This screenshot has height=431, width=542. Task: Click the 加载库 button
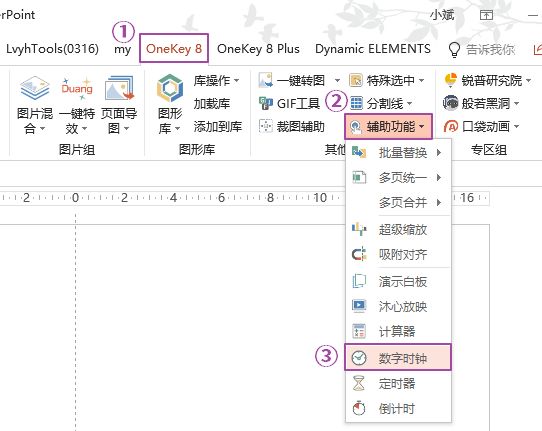212,103
